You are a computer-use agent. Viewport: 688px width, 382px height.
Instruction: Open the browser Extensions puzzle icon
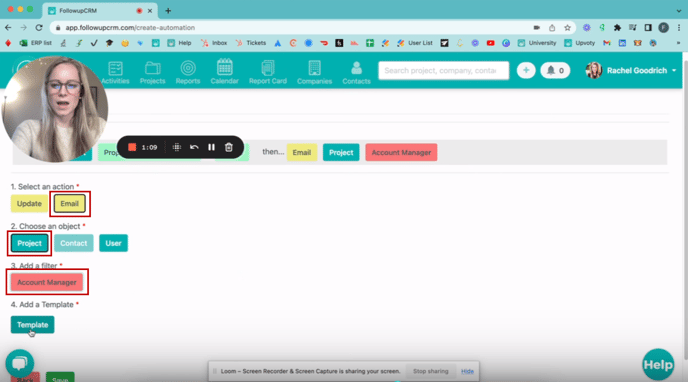(x=617, y=28)
